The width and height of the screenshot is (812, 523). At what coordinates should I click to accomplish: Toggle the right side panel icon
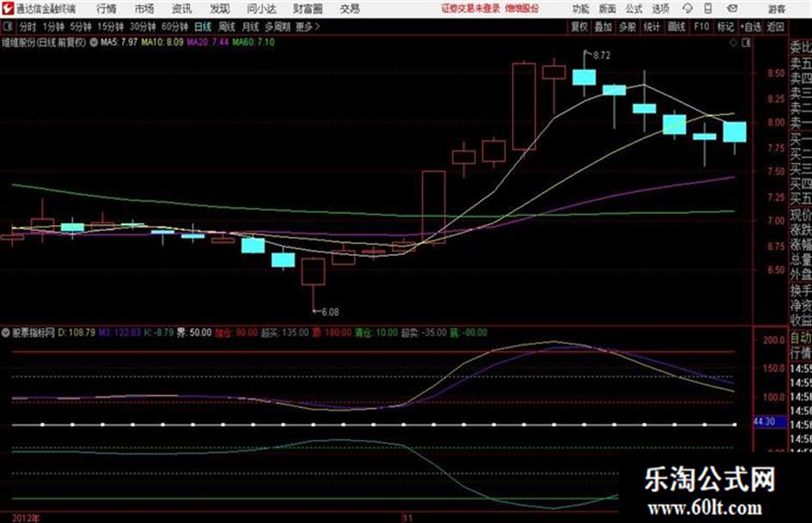746,43
